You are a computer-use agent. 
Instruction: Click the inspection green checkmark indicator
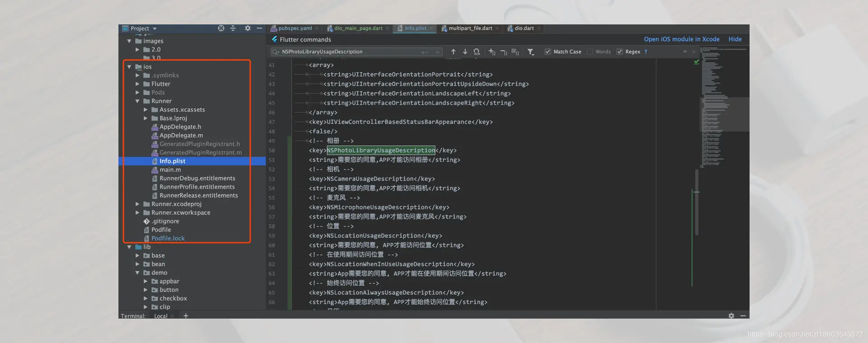pyautogui.click(x=696, y=62)
